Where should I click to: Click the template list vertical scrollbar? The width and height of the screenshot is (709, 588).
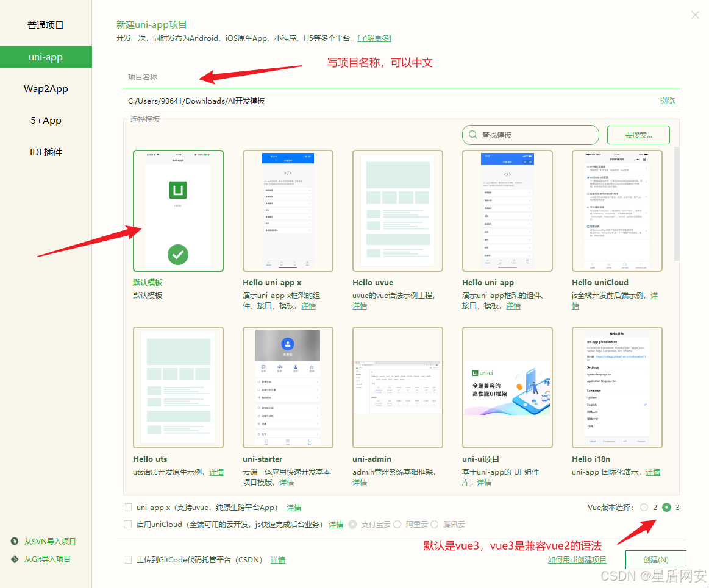tap(677, 204)
